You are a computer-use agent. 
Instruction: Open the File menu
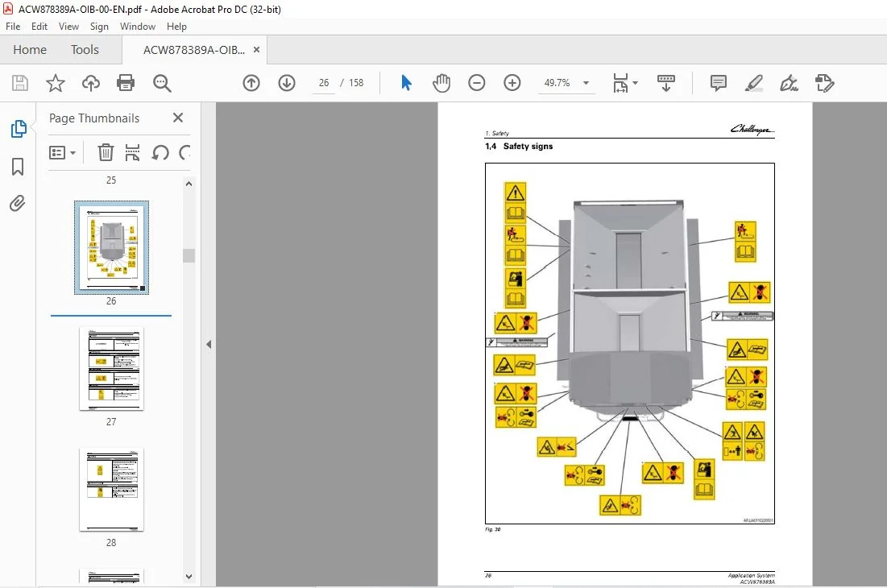(x=13, y=27)
